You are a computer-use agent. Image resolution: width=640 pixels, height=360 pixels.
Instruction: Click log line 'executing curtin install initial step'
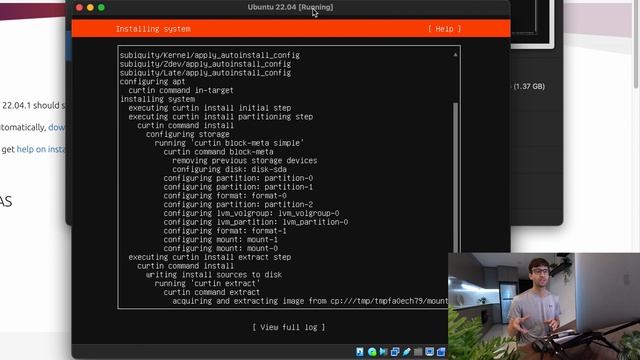point(210,108)
